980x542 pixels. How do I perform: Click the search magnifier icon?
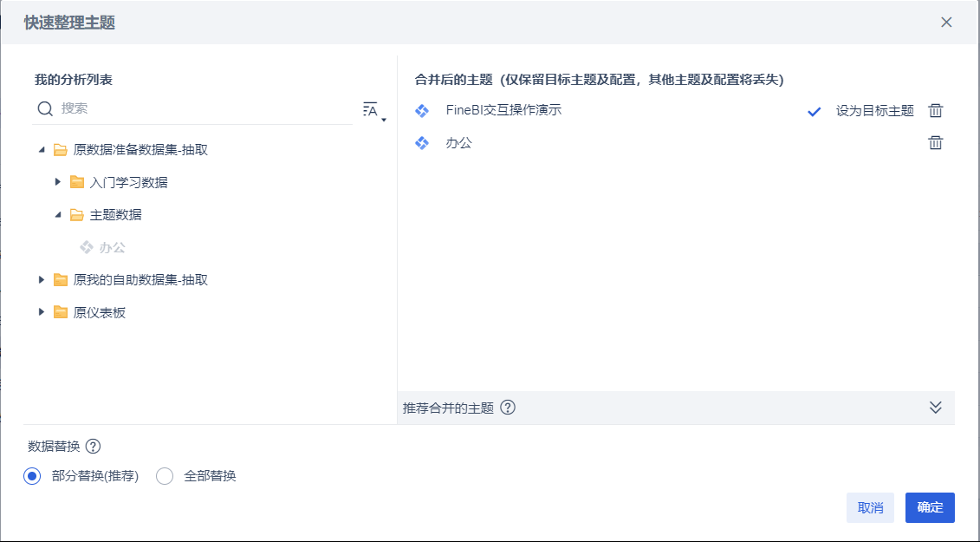[x=45, y=109]
